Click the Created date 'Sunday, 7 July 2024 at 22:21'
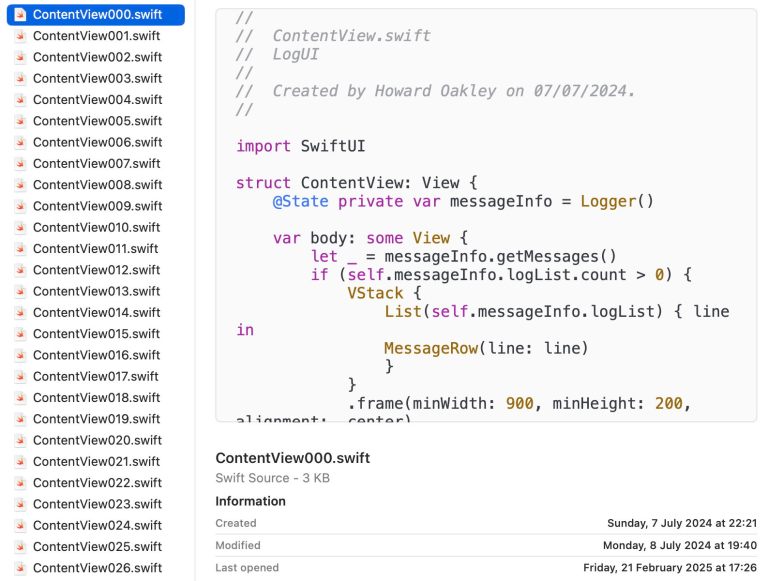Image resolution: width=768 pixels, height=581 pixels. (x=682, y=523)
